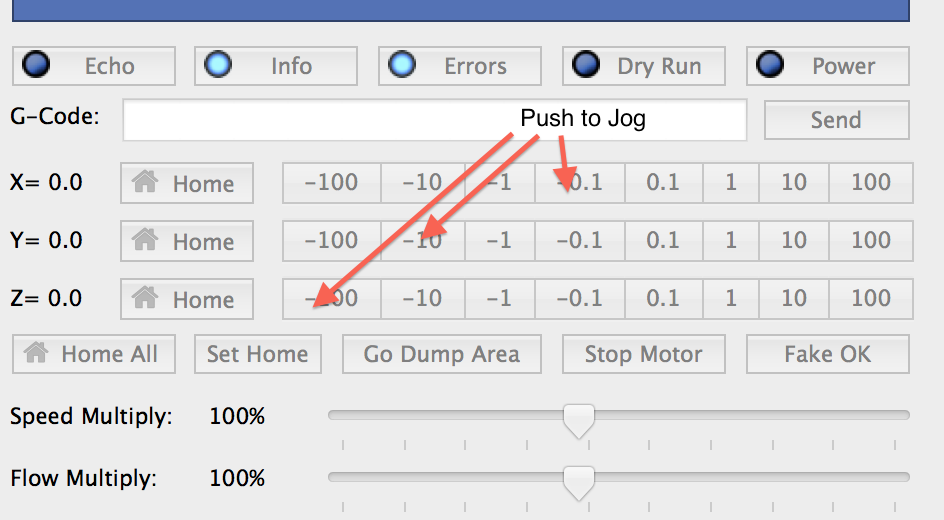
Task: Click the Fake OK button
Action: pyautogui.click(x=827, y=354)
